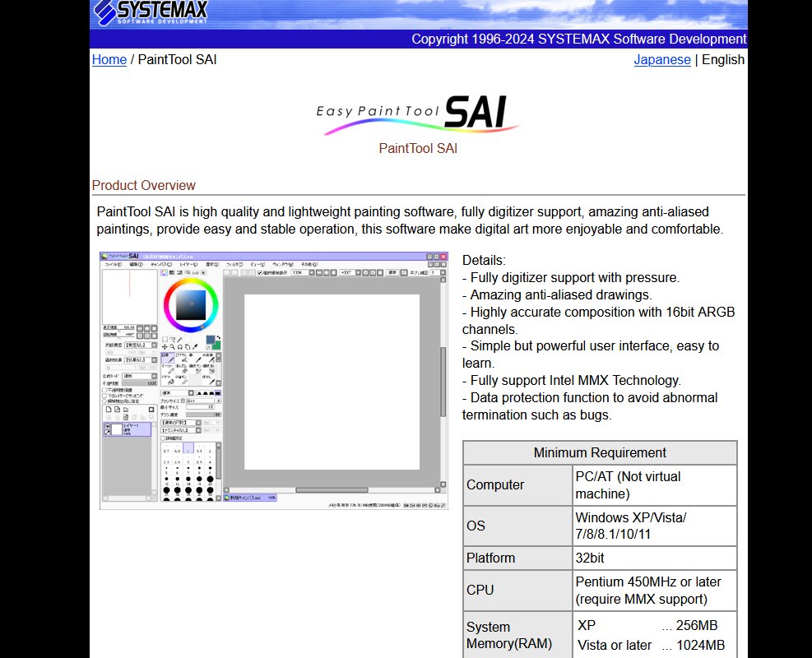Open the Filter menu in SAI screenshot
Image resolution: width=812 pixels, height=658 pixels.
tap(234, 265)
